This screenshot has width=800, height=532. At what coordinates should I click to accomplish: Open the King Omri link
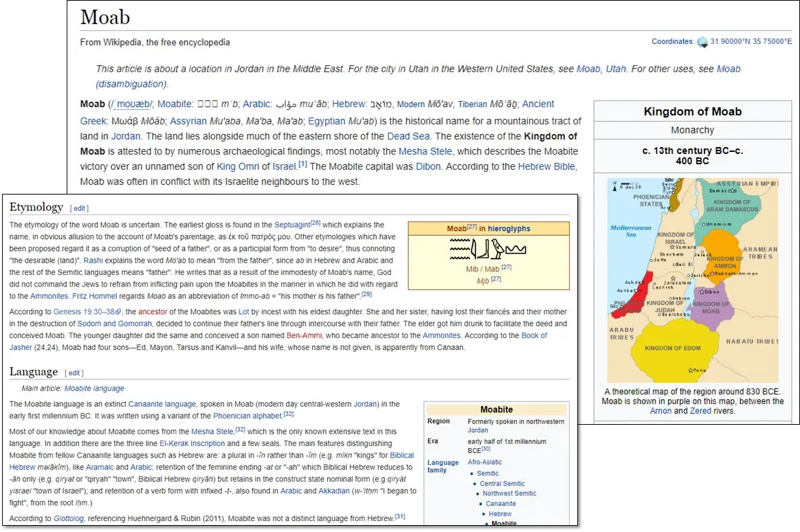click(238, 167)
